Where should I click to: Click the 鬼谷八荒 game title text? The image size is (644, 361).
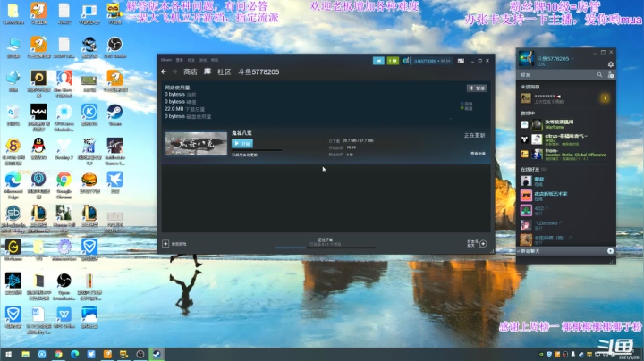tap(241, 133)
